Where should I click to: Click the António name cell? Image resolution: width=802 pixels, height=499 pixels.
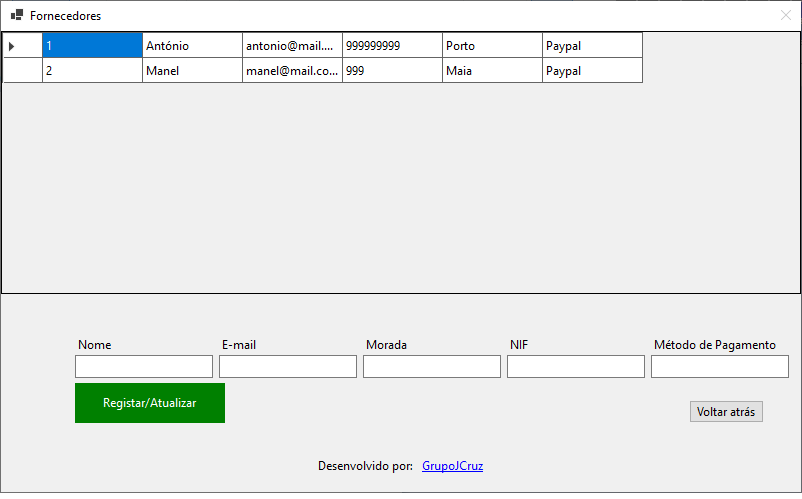192,46
